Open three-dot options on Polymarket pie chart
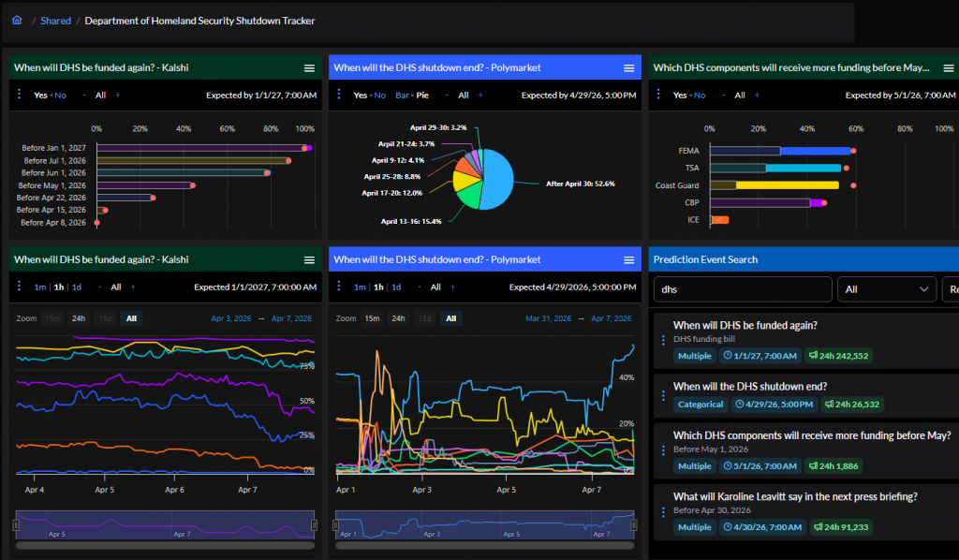 [x=340, y=95]
